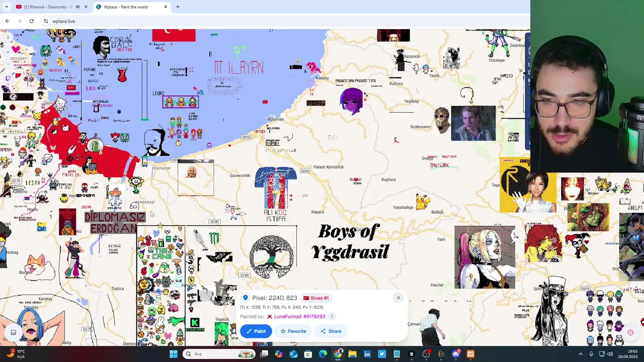Click the green Monster Energy logo art
Viewport: 644px width, 362px height.
pyautogui.click(x=214, y=238)
